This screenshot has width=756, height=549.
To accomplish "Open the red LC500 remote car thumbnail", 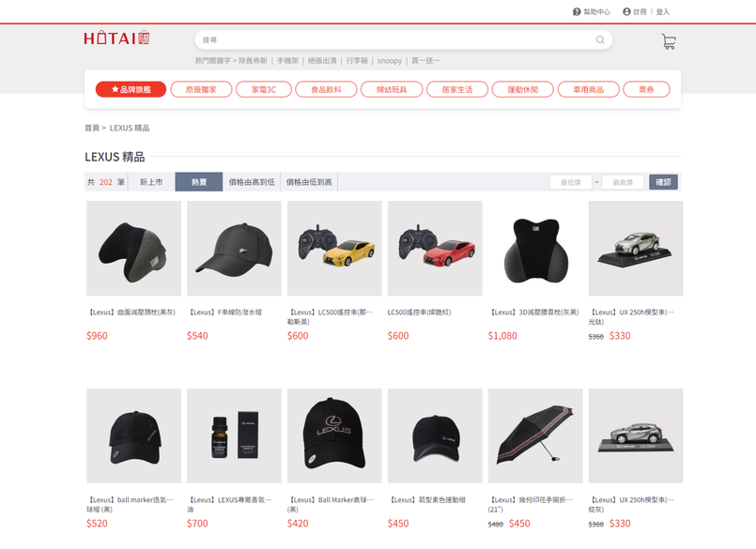I will click(x=435, y=249).
